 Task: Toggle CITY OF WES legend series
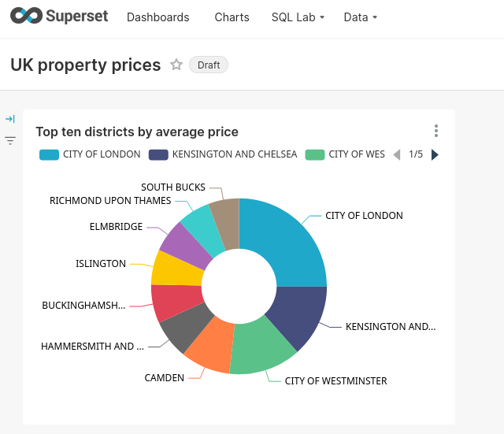[x=346, y=154]
